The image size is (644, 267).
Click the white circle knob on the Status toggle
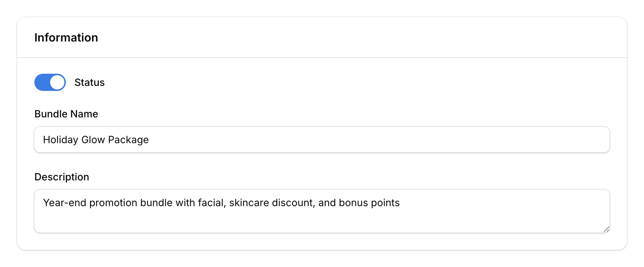pyautogui.click(x=57, y=82)
